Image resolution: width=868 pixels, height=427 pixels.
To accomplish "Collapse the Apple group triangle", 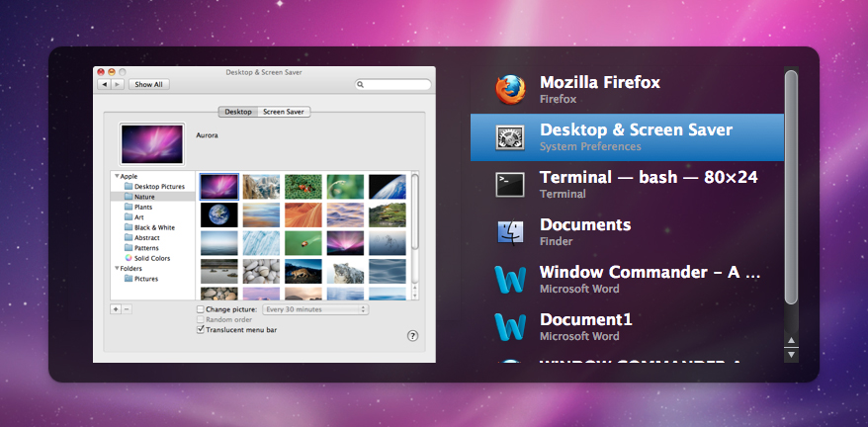I will click(x=117, y=177).
